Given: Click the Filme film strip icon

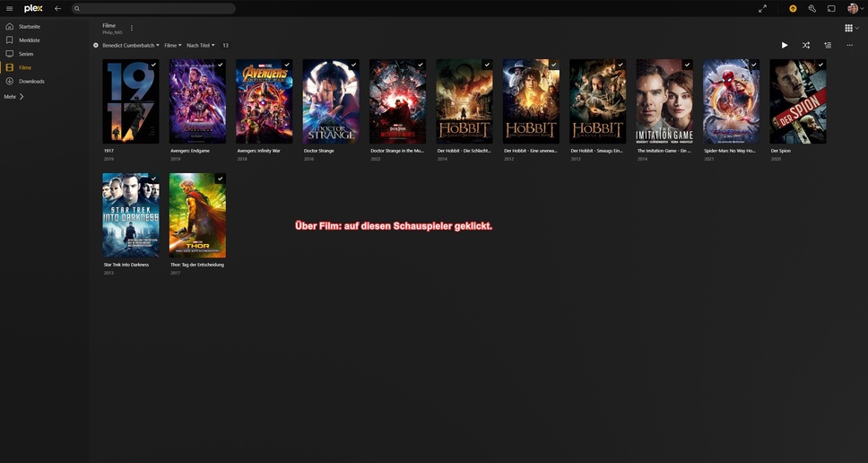Looking at the screenshot, I should (9, 67).
